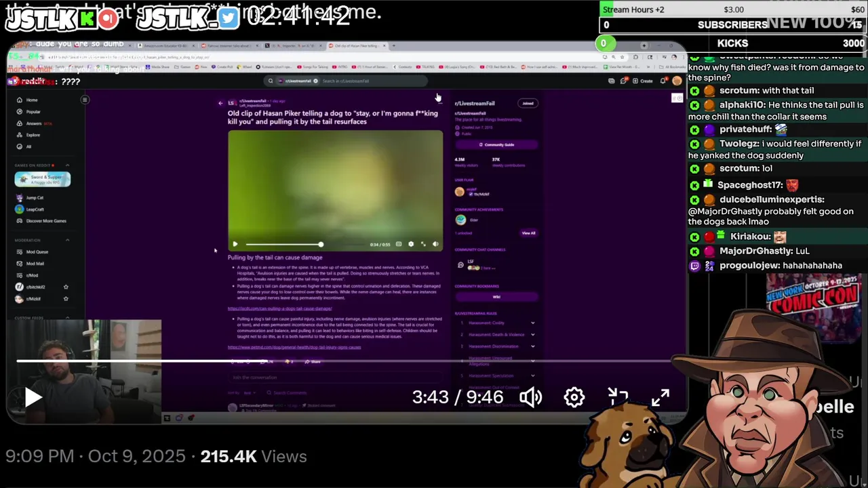Open Explore in Reddit sidebar
The height and width of the screenshot is (488, 868).
point(28,135)
